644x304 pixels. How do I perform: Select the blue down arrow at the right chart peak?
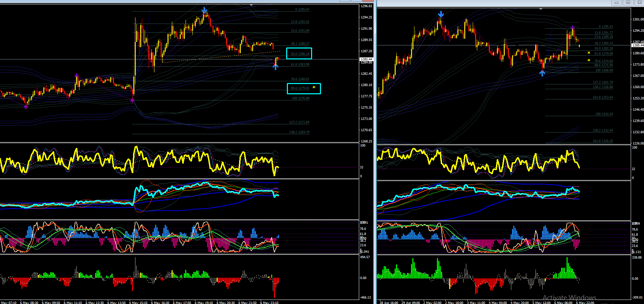point(441,14)
